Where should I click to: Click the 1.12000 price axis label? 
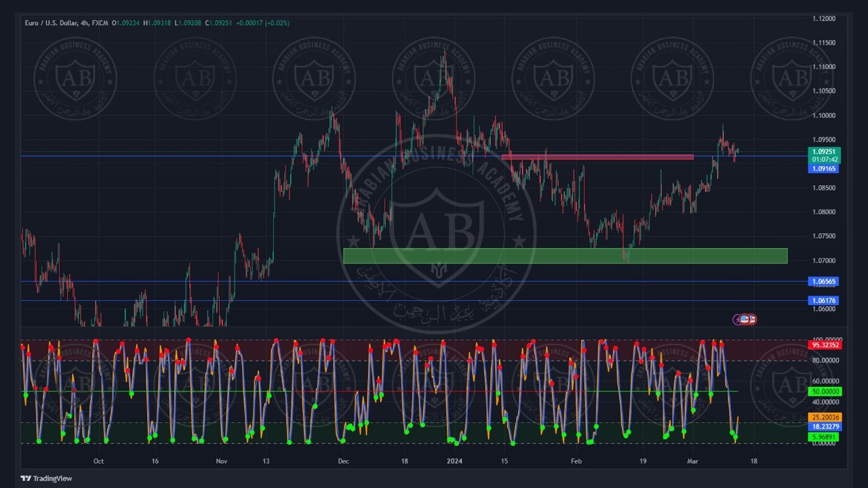coord(824,18)
